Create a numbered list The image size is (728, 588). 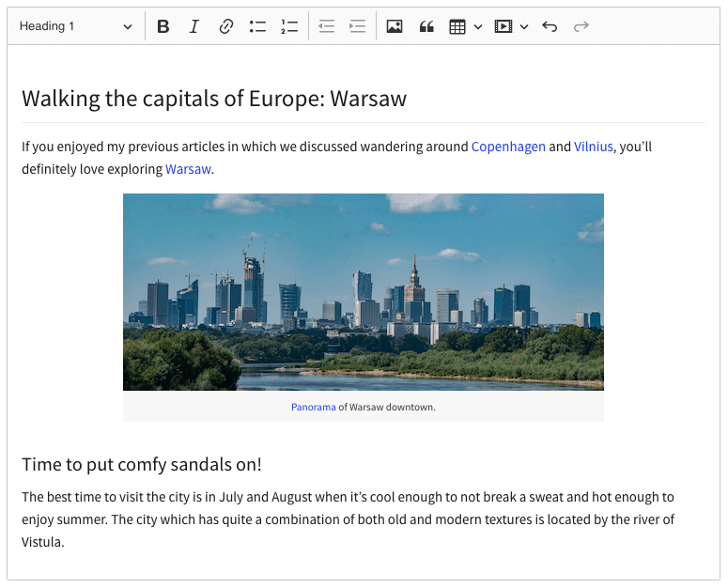point(288,26)
